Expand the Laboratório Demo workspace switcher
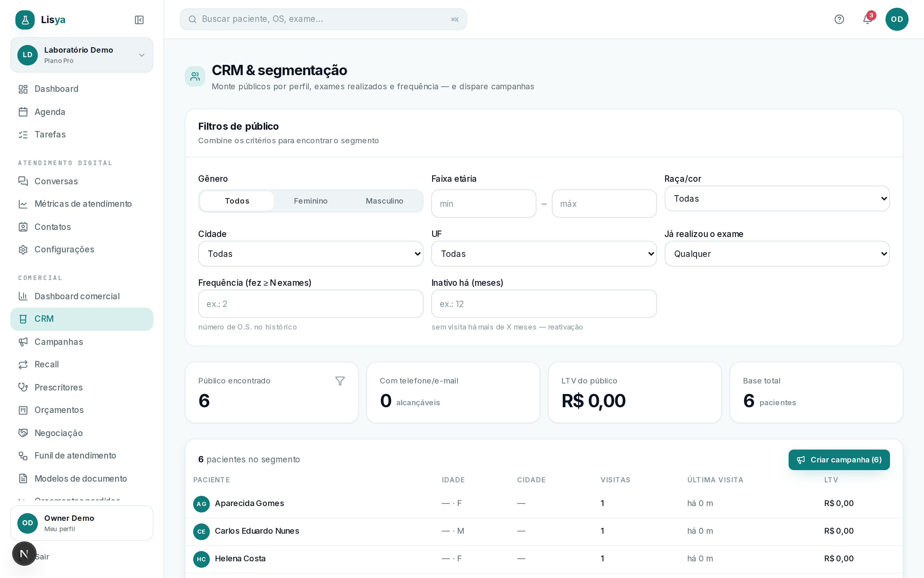This screenshot has height=578, width=924. click(82, 55)
